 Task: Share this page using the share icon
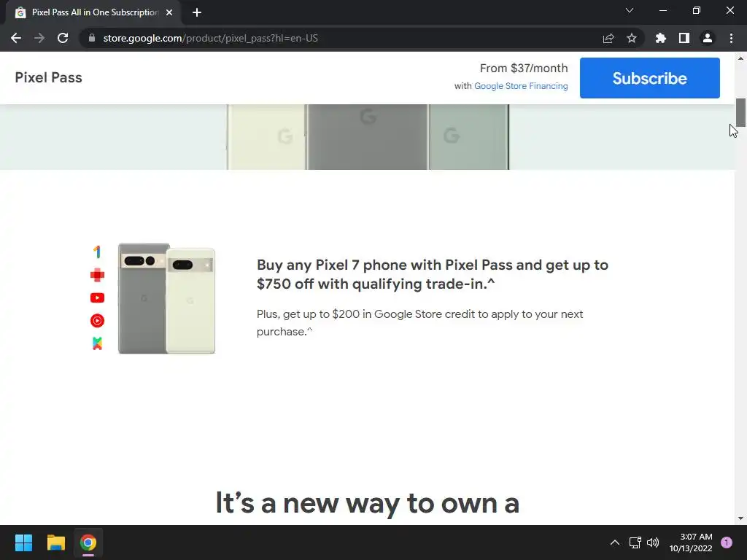point(608,38)
